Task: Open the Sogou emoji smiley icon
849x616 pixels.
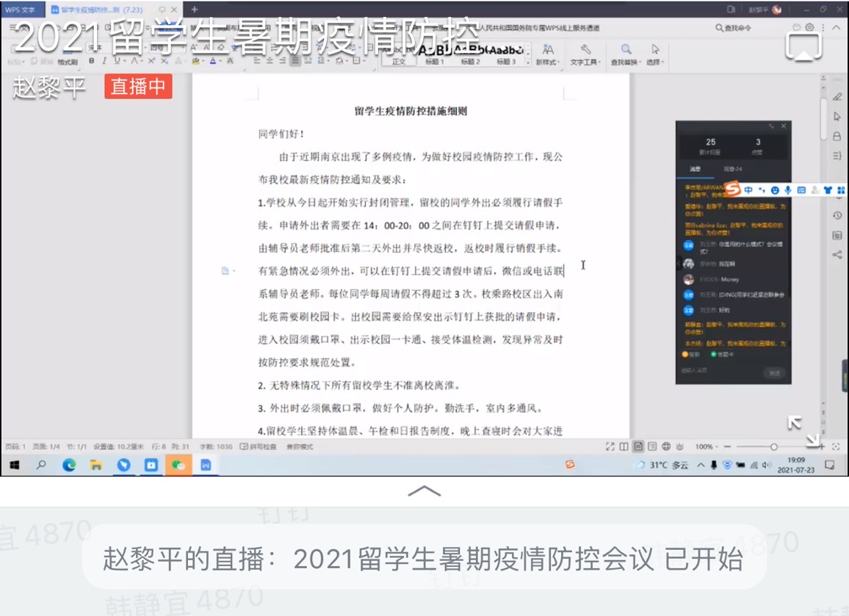Action: tap(775, 190)
